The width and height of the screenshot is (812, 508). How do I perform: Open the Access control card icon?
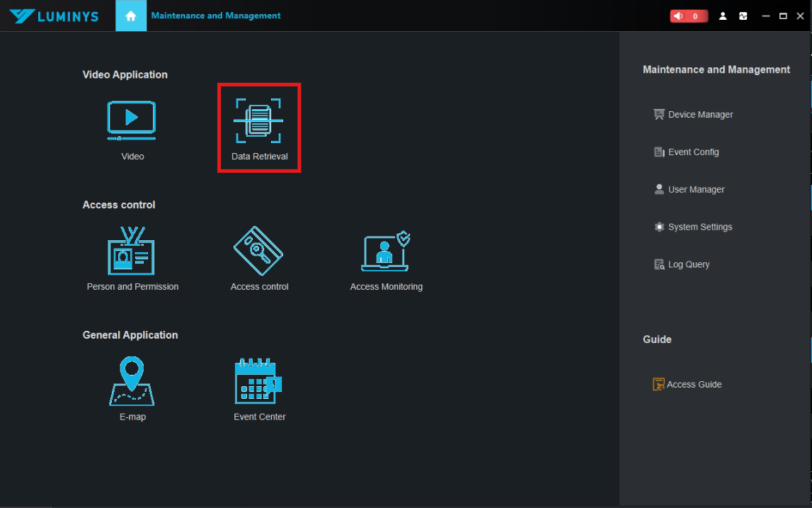[x=259, y=252]
